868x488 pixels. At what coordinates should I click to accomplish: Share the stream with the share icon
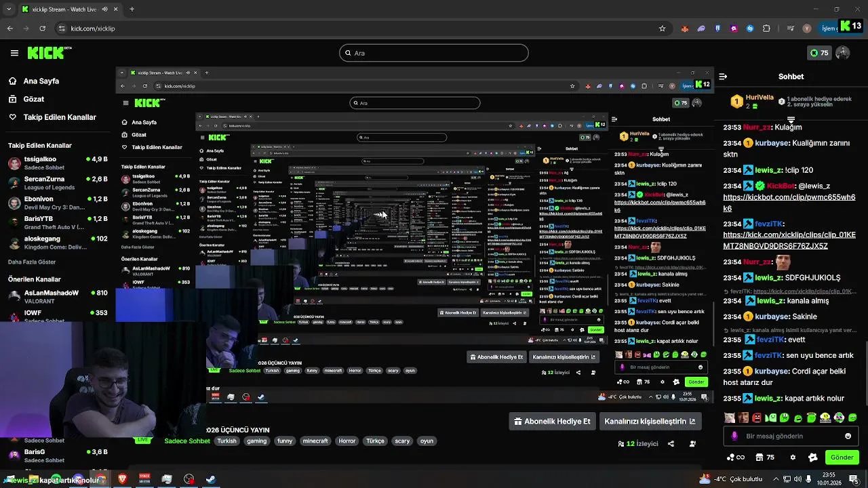click(671, 444)
